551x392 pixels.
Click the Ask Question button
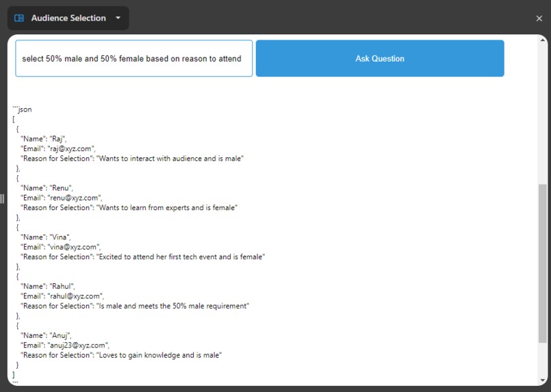(380, 58)
